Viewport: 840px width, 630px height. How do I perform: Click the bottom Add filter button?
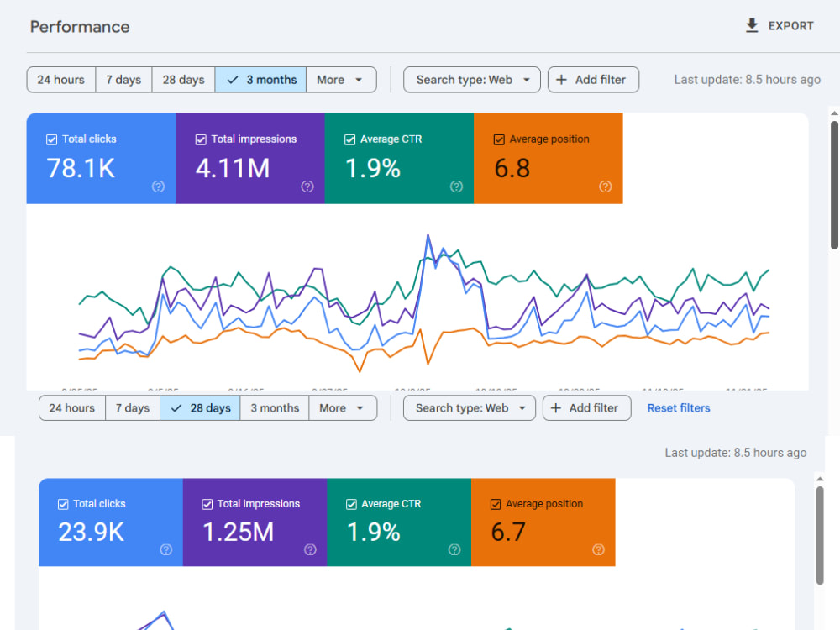[586, 408]
